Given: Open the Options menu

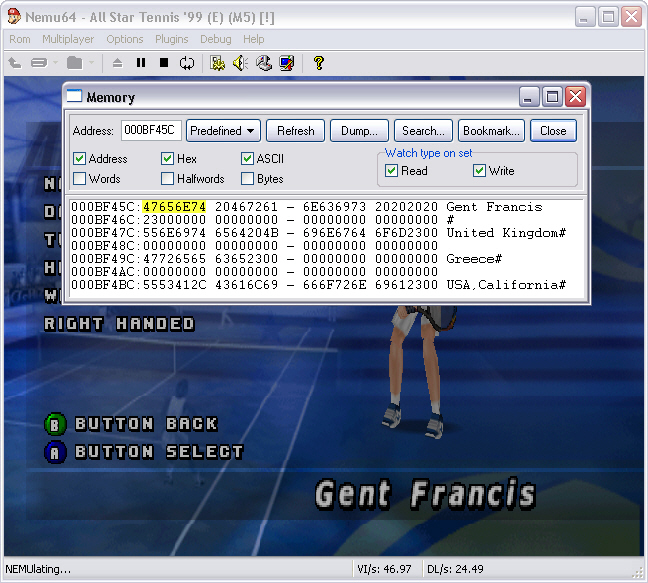Looking at the screenshot, I should pyautogui.click(x=125, y=39).
